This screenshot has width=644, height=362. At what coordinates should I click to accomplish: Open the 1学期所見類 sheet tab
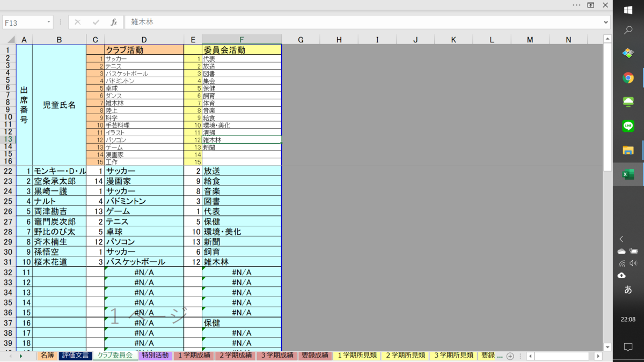coord(356,356)
